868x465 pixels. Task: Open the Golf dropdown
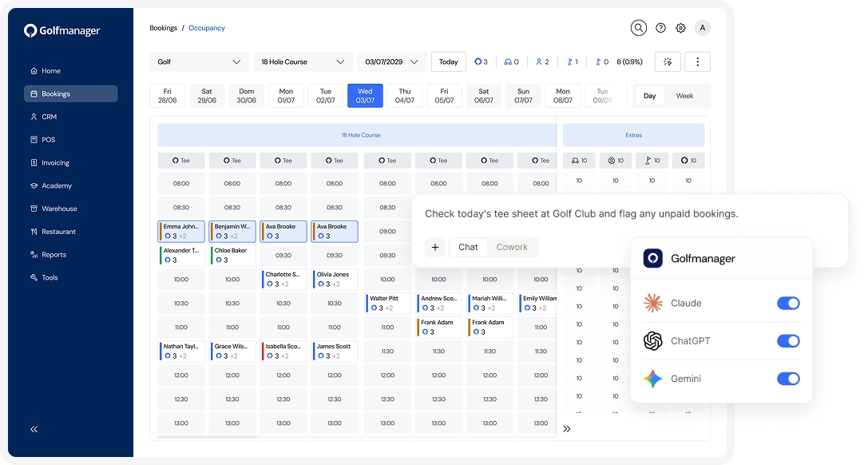click(200, 62)
